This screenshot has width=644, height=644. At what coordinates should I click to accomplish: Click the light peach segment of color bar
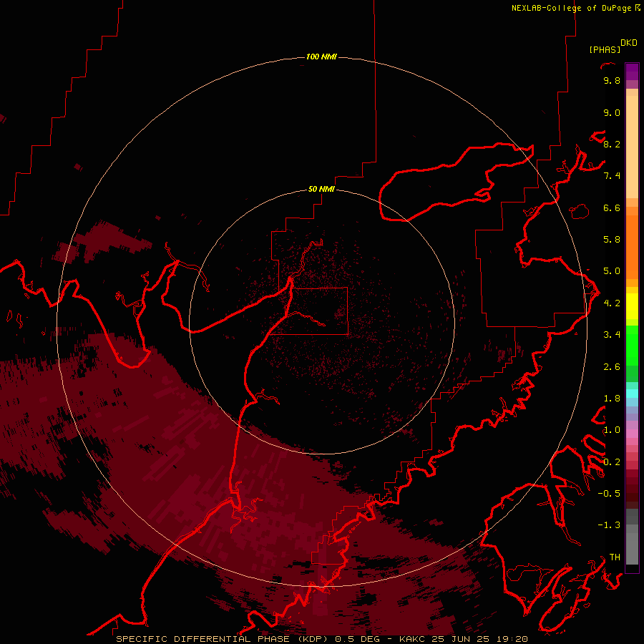(632, 148)
